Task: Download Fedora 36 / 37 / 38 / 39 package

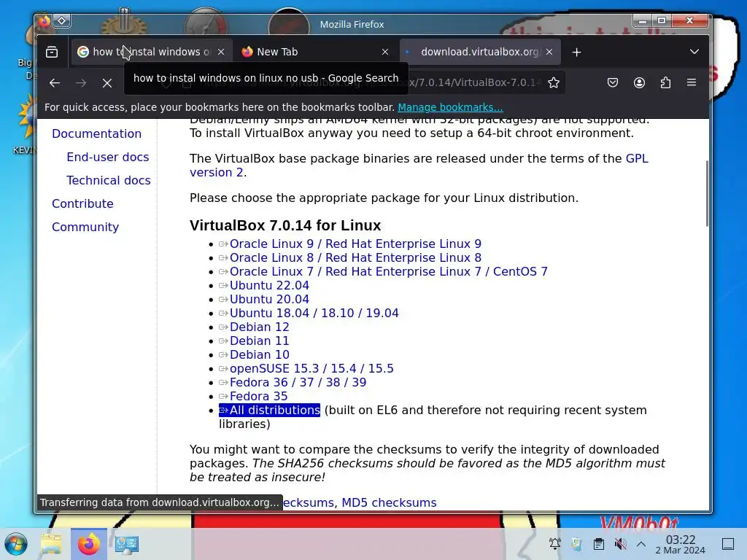Action: pyautogui.click(x=298, y=382)
